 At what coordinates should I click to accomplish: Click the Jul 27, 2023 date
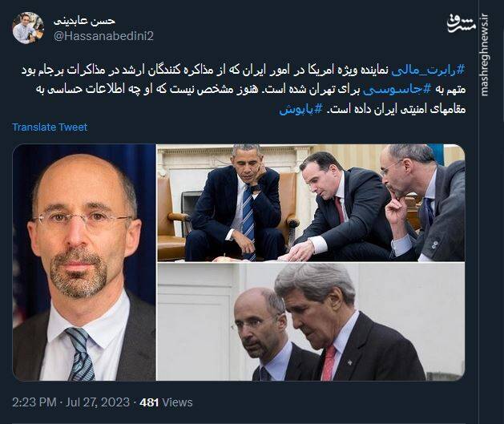point(98,402)
